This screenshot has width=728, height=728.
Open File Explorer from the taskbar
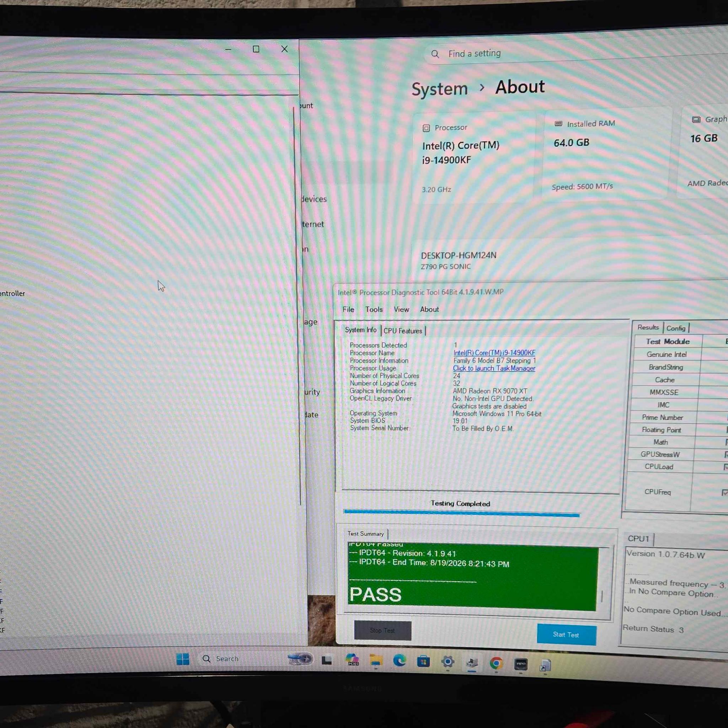tap(376, 660)
